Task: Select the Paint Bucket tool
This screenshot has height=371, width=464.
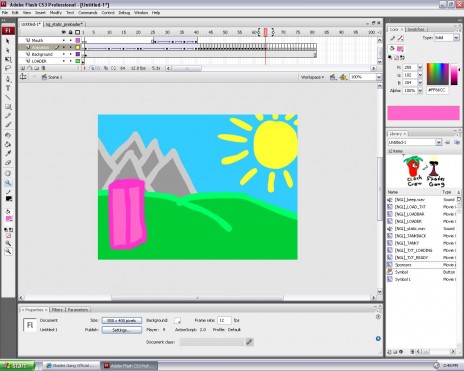Action: pyautogui.click(x=8, y=144)
